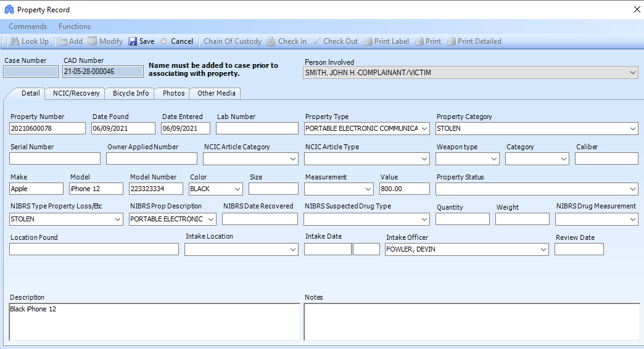Open the Category dropdown next to Caliber
644x349 pixels.
(x=564, y=159)
